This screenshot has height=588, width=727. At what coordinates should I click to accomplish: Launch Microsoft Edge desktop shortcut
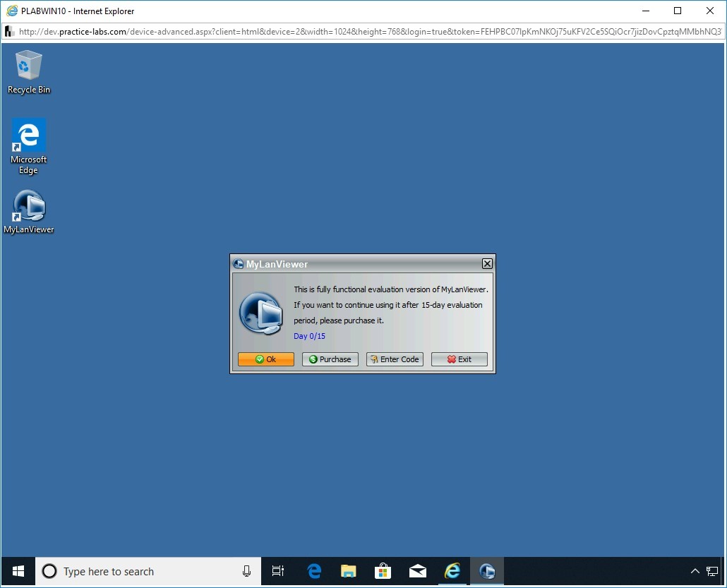tap(29, 145)
